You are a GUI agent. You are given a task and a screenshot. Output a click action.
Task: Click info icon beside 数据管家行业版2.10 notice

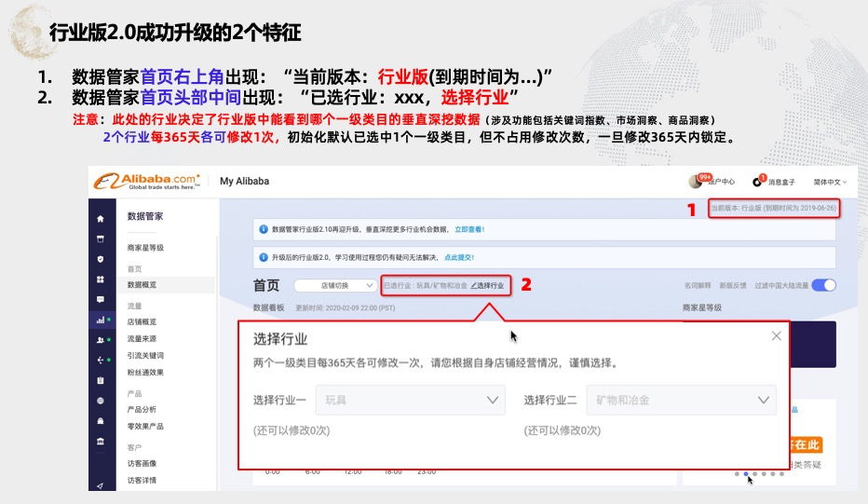pyautogui.click(x=264, y=229)
